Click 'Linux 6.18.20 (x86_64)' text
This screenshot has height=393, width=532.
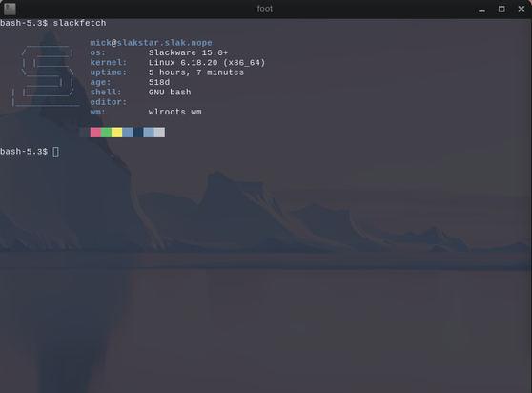click(x=207, y=62)
